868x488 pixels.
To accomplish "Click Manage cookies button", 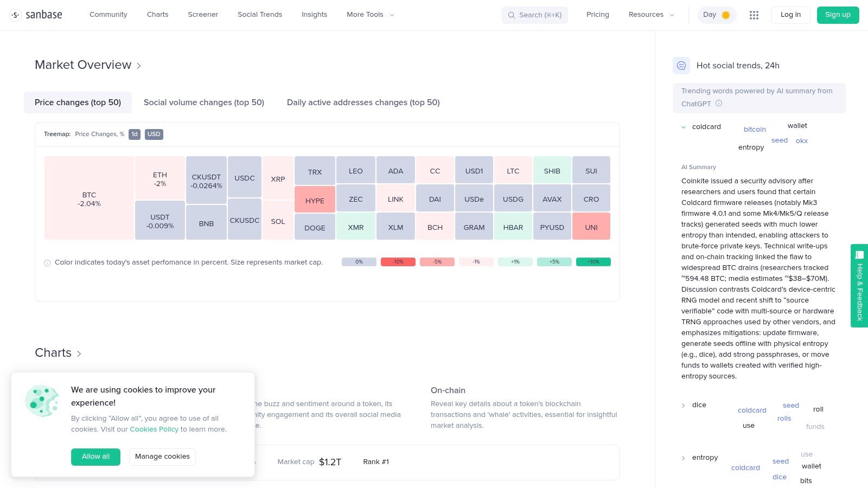I will click(x=162, y=457).
